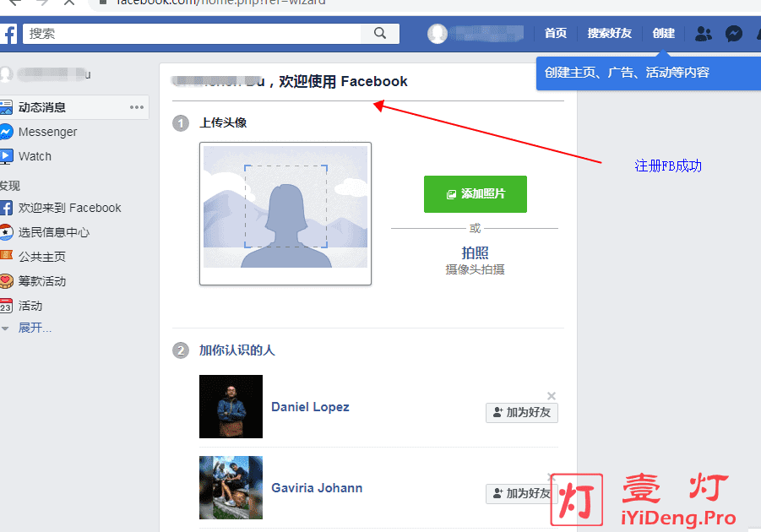761x532 pixels.
Task: Click the 拍照 link
Action: coord(475,252)
